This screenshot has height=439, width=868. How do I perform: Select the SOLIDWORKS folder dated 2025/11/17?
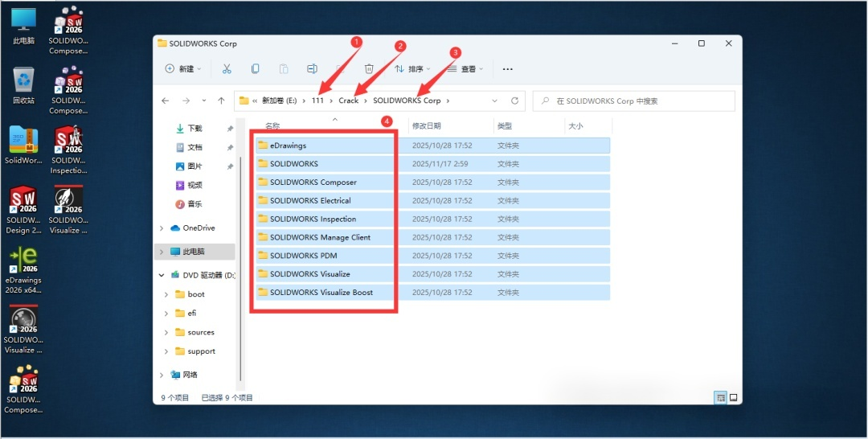pos(432,164)
